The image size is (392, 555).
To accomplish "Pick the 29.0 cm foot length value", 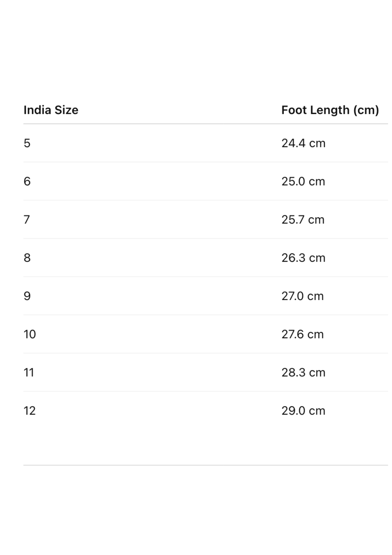I will tap(303, 411).
